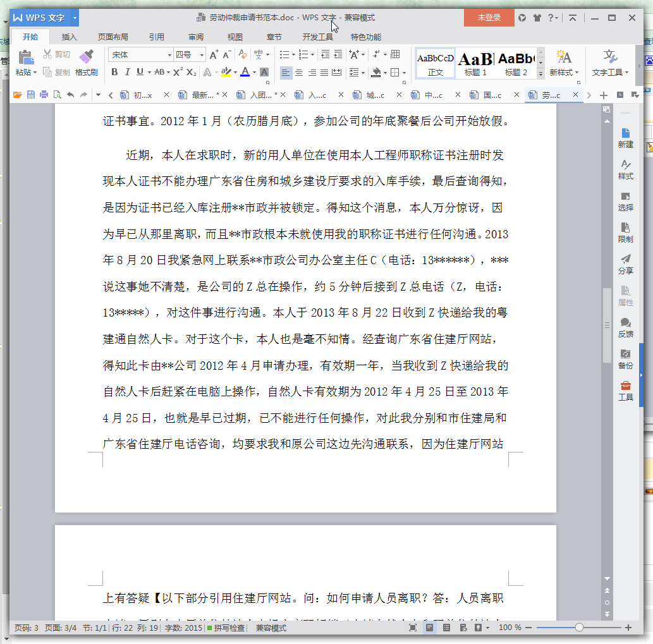Open 选择 pane in right sidebar

click(626, 202)
